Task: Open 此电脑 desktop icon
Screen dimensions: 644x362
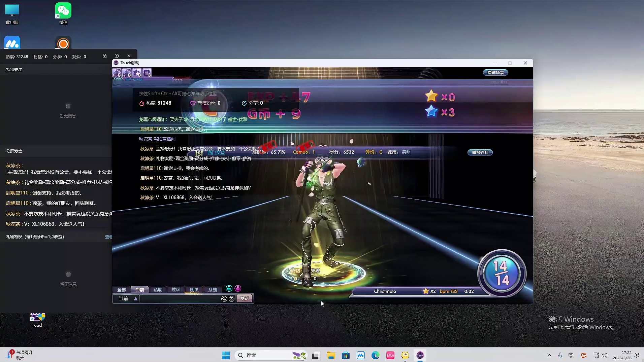Action: 12,14
